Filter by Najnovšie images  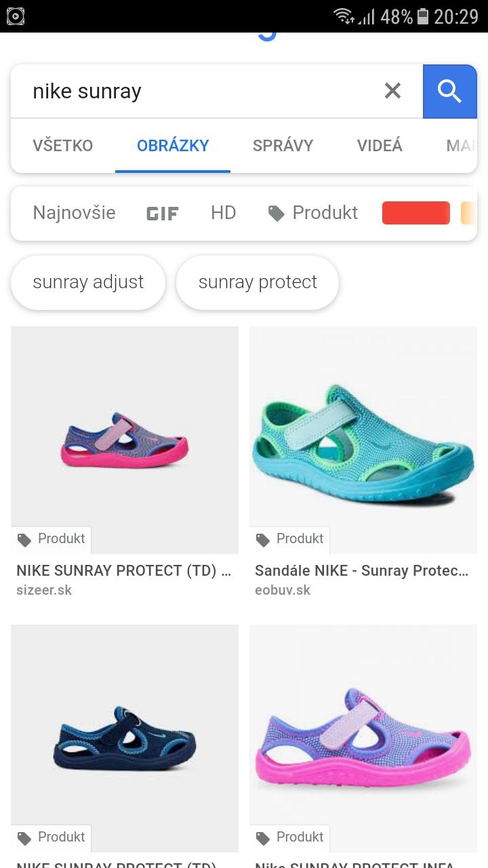point(74,213)
